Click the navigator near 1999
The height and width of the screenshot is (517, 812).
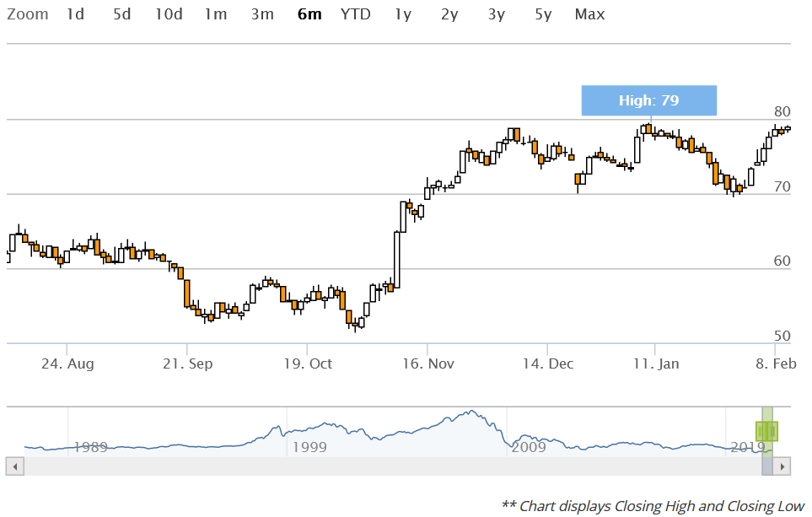(x=307, y=446)
